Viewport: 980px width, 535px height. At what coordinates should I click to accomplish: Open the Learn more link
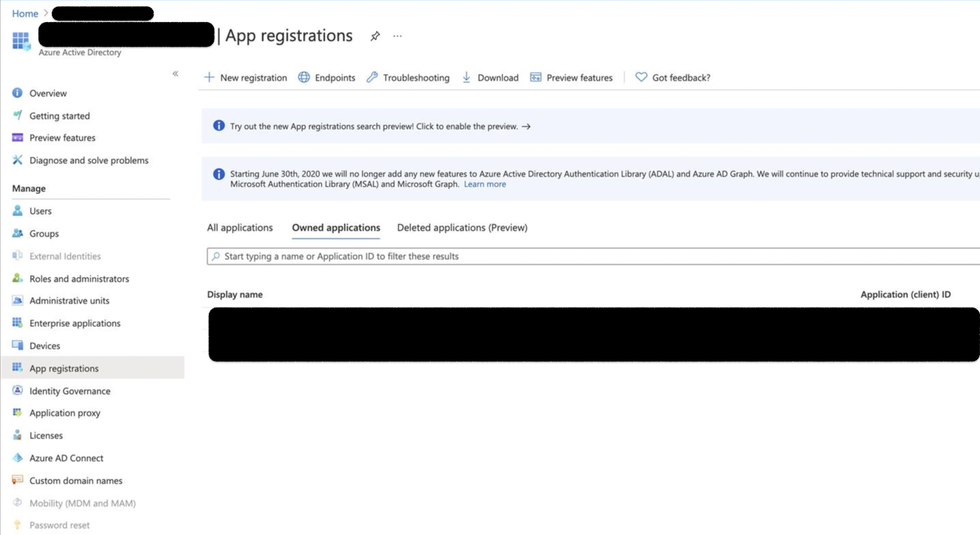click(x=484, y=184)
